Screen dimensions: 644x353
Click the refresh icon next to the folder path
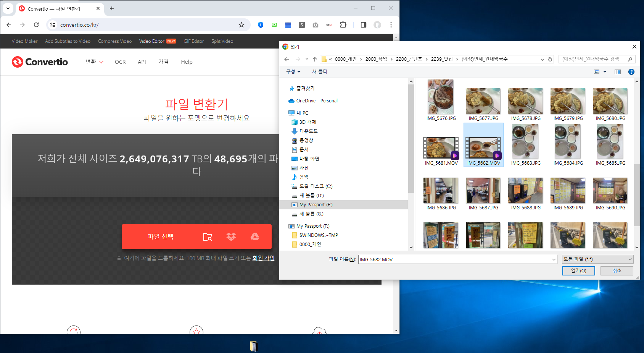point(550,59)
